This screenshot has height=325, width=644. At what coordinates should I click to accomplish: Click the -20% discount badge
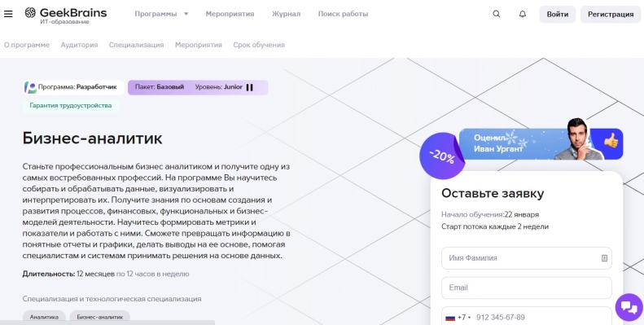coord(442,156)
